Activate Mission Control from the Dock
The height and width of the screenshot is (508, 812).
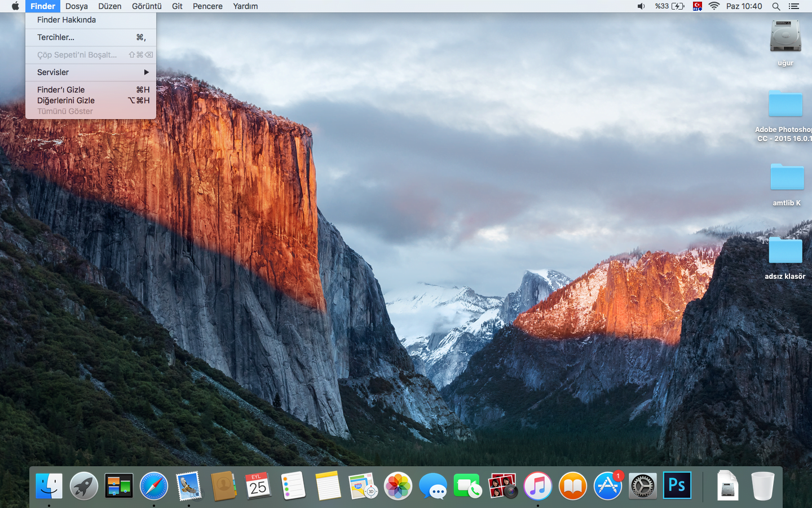pyautogui.click(x=118, y=485)
